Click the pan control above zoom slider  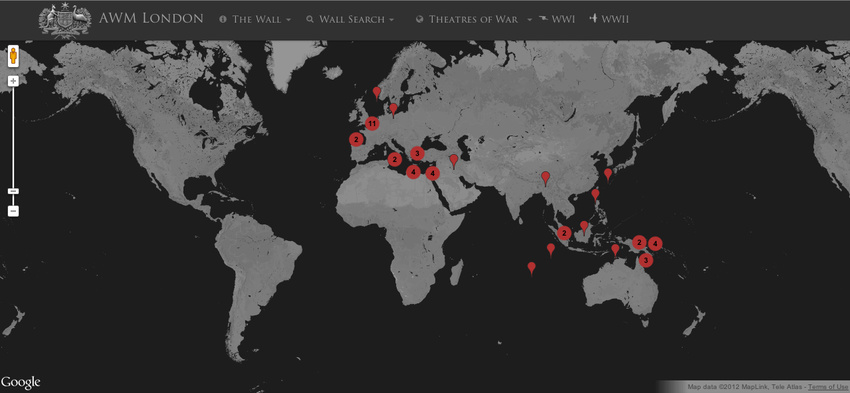(x=14, y=81)
